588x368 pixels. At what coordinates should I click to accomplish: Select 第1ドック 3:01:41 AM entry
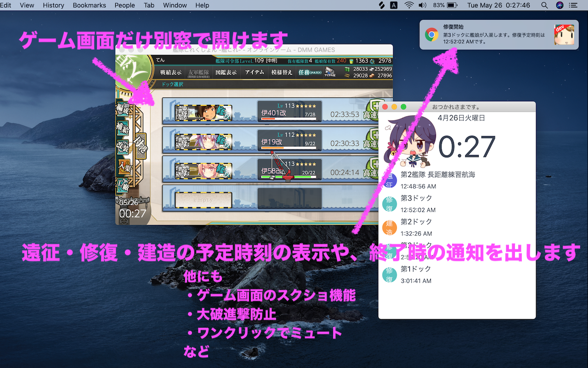click(457, 275)
